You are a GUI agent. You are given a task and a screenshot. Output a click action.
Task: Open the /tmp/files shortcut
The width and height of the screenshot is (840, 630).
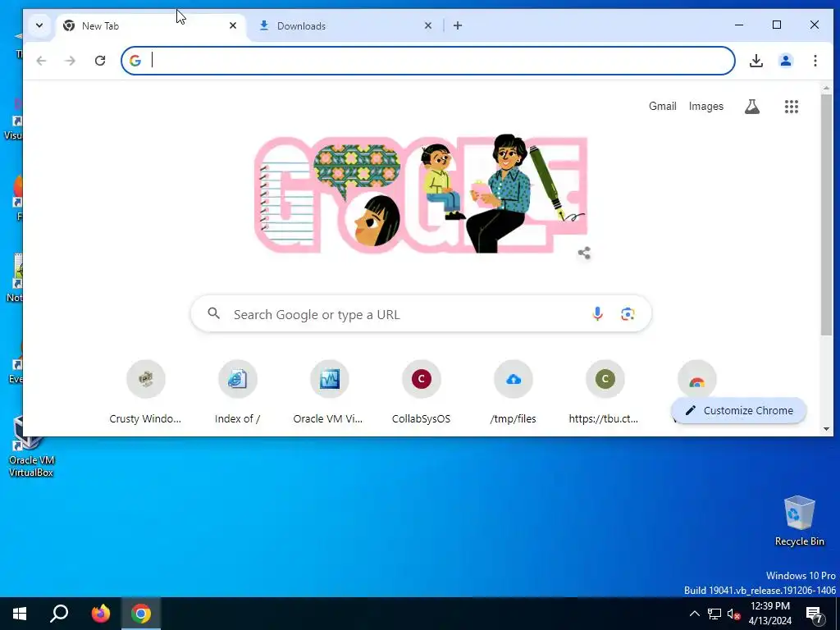[514, 393]
